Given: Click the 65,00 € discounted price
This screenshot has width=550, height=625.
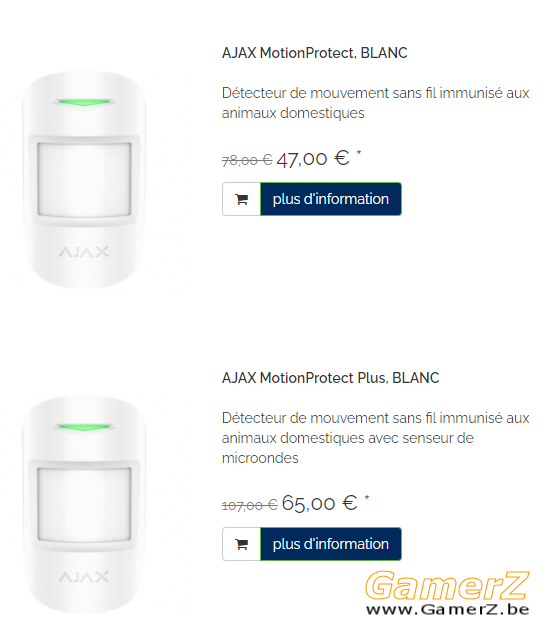Looking at the screenshot, I should (319, 503).
